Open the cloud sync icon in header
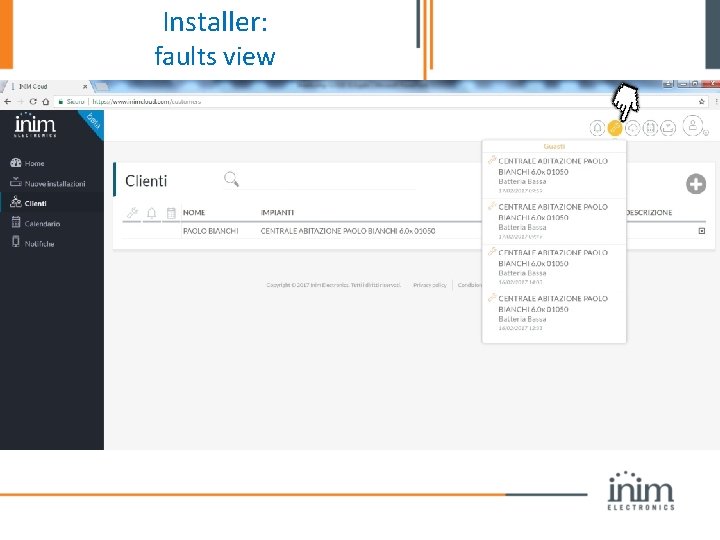This screenshot has height=540, width=720. [x=633, y=128]
